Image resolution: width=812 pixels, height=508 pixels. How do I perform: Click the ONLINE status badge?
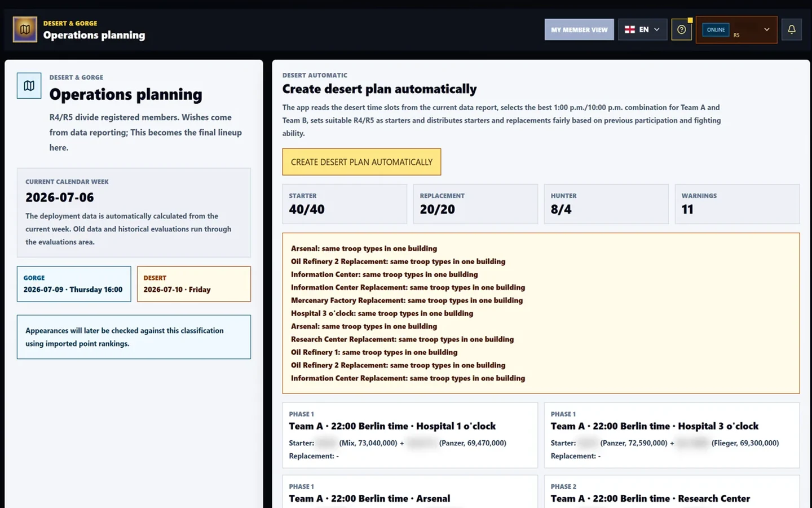pyautogui.click(x=716, y=29)
